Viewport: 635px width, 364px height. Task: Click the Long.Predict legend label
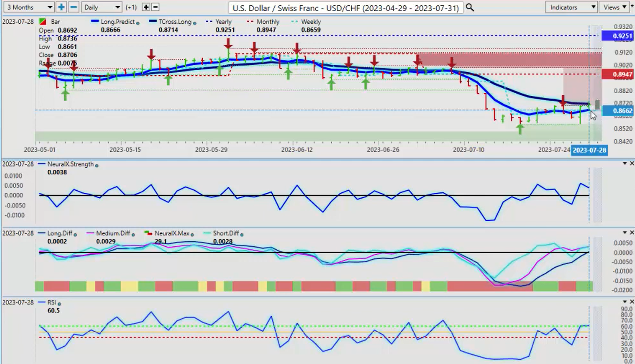[118, 22]
